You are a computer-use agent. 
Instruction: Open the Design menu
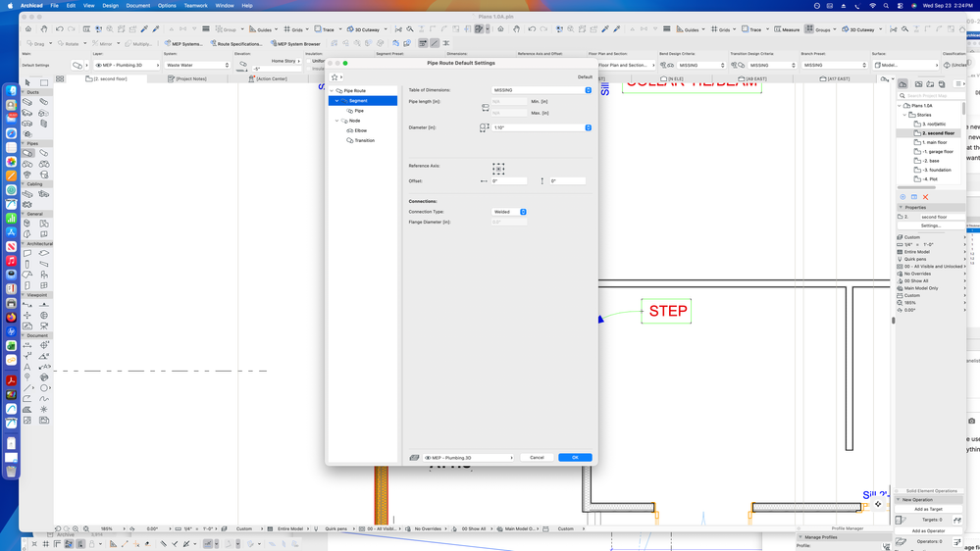pos(110,5)
